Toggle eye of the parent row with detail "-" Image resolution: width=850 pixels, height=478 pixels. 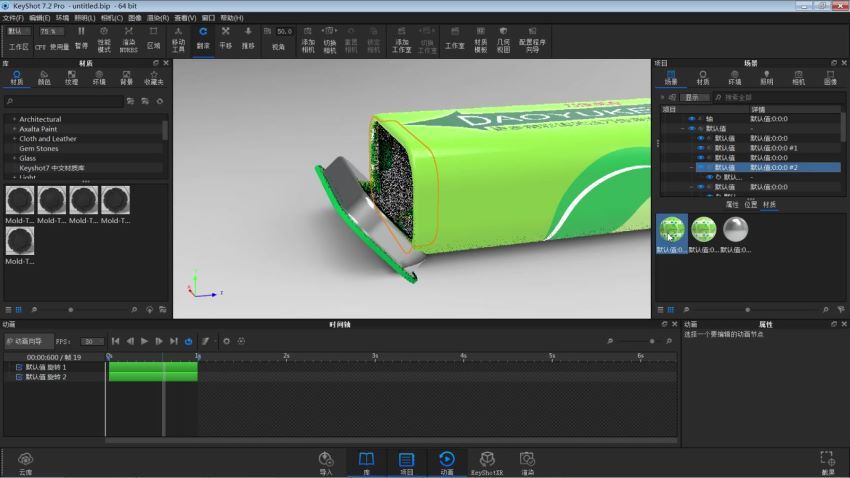click(691, 128)
